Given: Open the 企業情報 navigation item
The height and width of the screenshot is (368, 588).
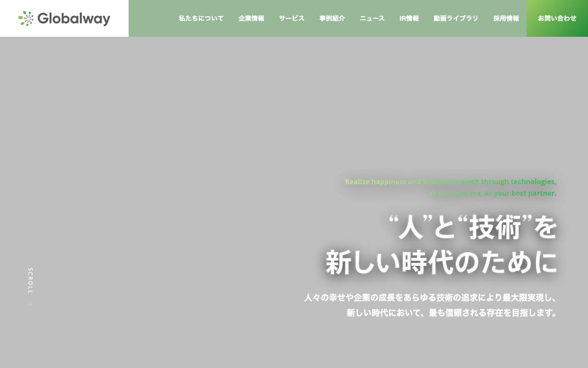Looking at the screenshot, I should point(251,18).
